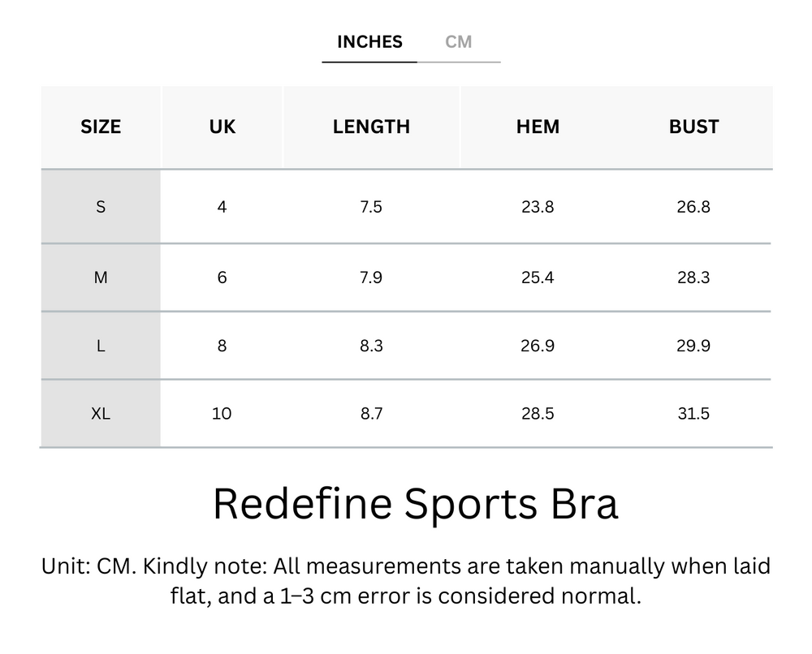Screen dimensions: 812x654
Task: Click the UK size 10 value
Action: pos(222,413)
